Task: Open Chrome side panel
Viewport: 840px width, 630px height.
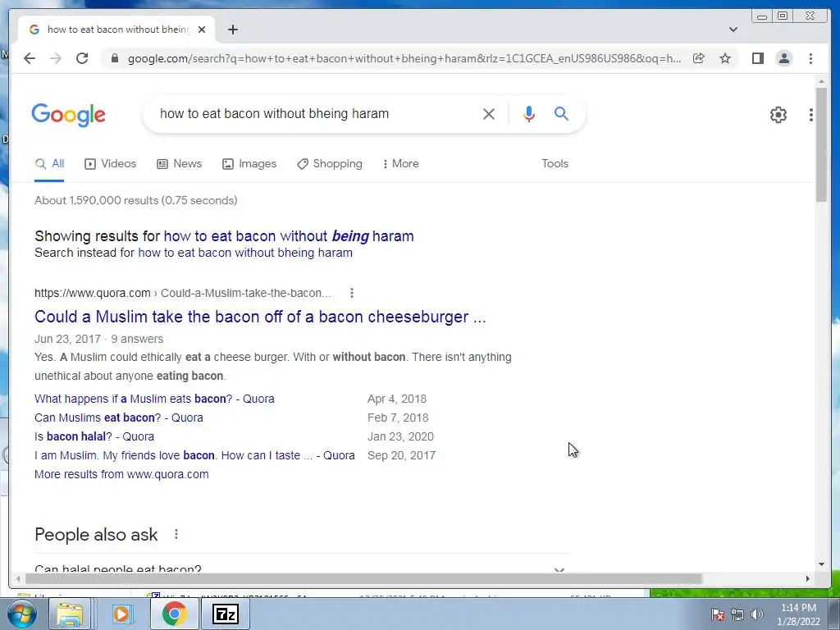Action: click(757, 58)
